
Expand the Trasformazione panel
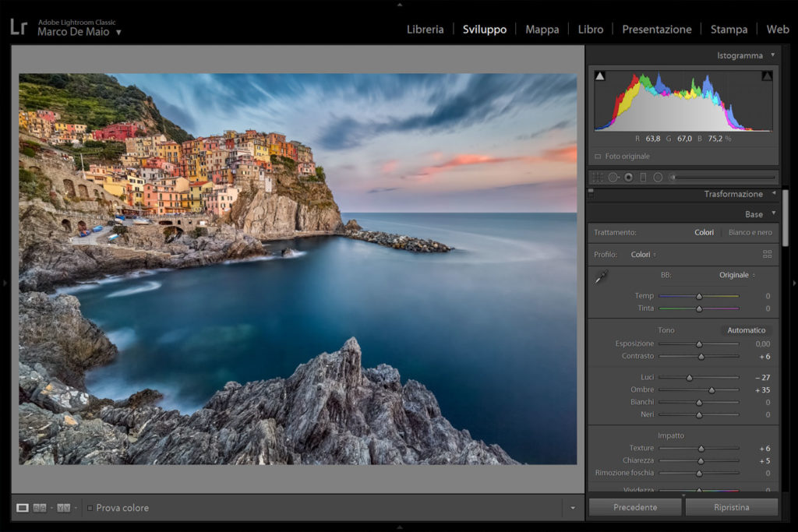[773, 194]
